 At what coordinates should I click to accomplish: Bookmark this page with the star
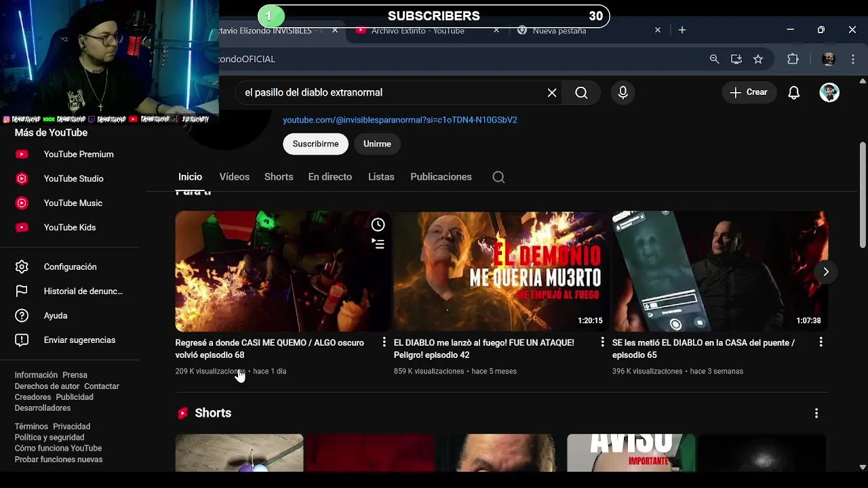[758, 60]
